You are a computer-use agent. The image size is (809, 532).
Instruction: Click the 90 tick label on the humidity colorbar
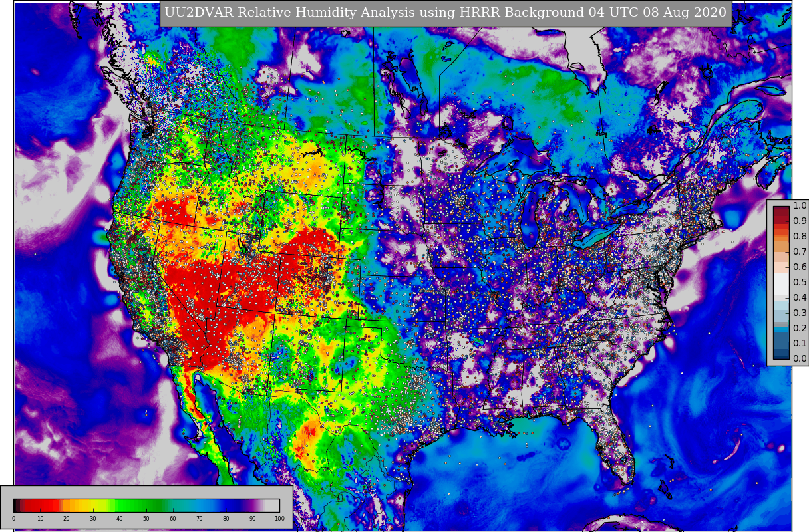pyautogui.click(x=253, y=519)
